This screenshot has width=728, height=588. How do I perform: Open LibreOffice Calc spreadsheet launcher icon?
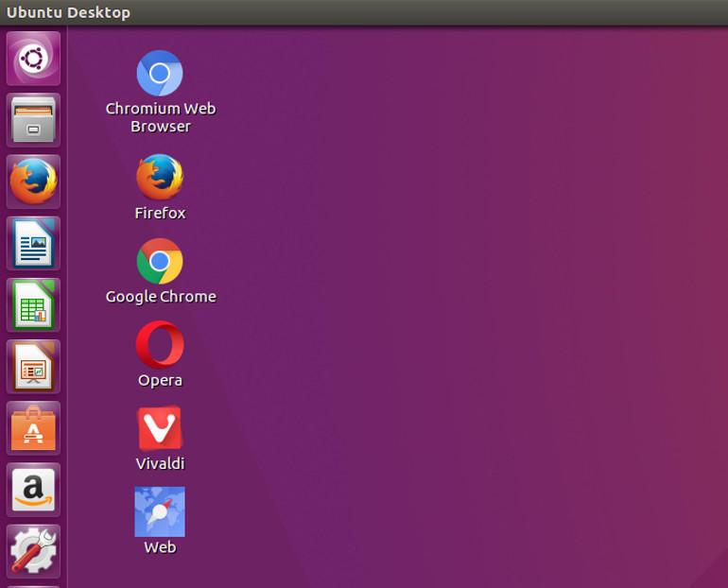(x=34, y=304)
